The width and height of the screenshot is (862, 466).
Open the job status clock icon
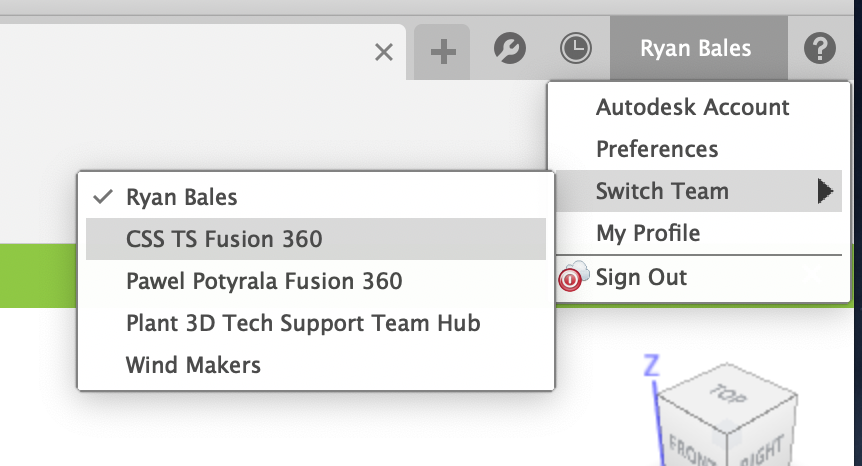[x=576, y=48]
